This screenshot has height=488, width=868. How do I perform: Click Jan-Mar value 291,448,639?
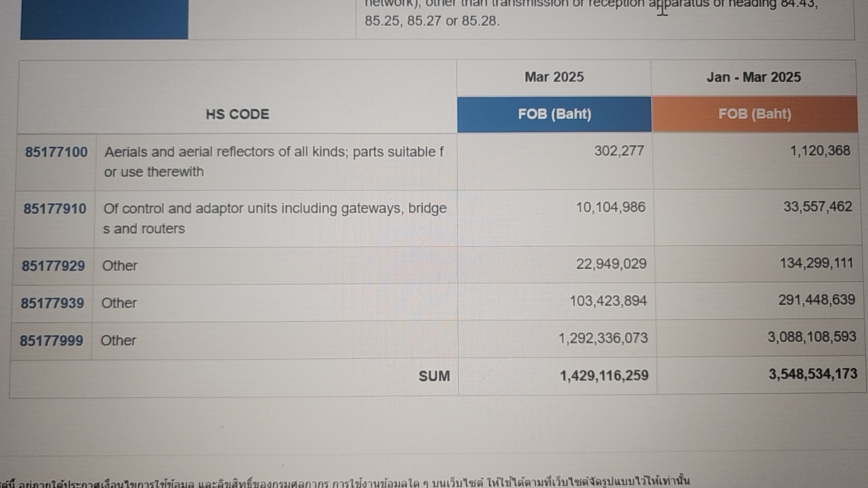coord(816,300)
